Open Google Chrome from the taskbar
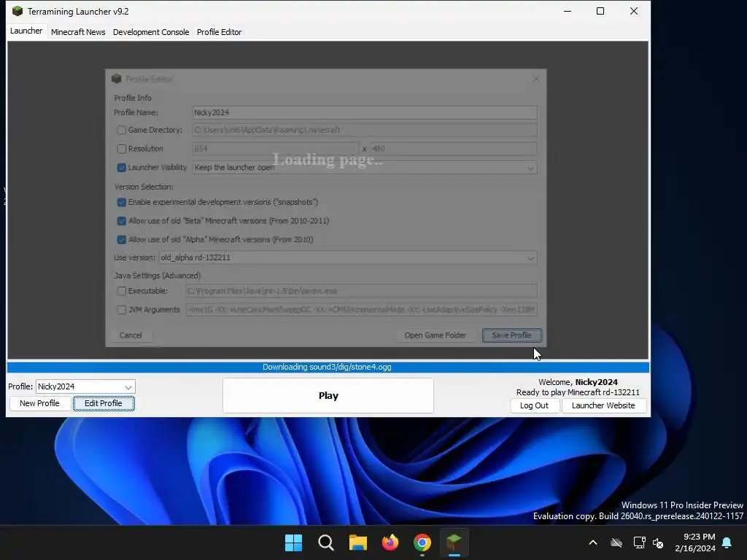 point(422,542)
